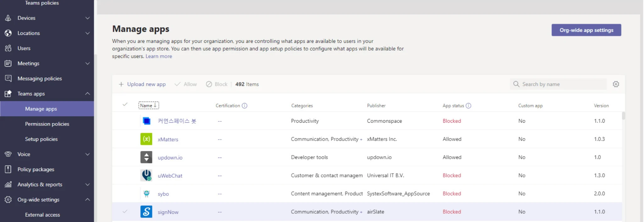Click the Meetings calendar icon
This screenshot has height=222, width=644.
pyautogui.click(x=8, y=63)
